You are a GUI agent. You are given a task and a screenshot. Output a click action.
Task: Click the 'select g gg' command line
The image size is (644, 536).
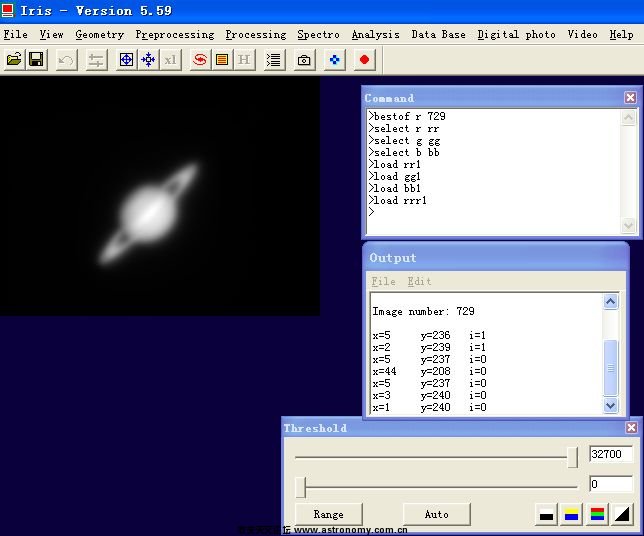(405, 140)
